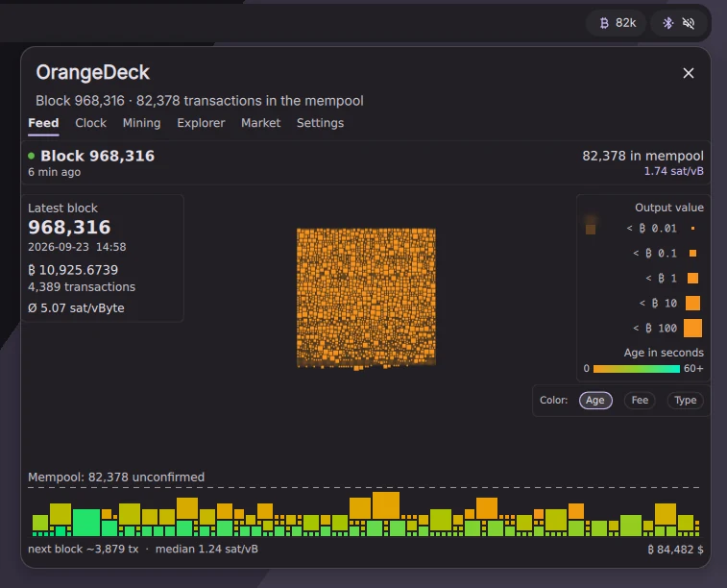Open the Mining tab
This screenshot has width=727, height=588.
pos(141,123)
